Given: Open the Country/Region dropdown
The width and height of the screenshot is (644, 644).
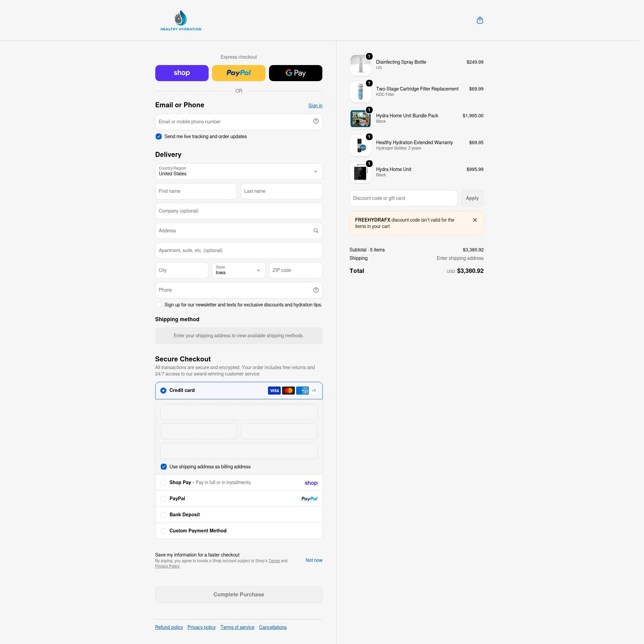Looking at the screenshot, I should click(x=239, y=172).
